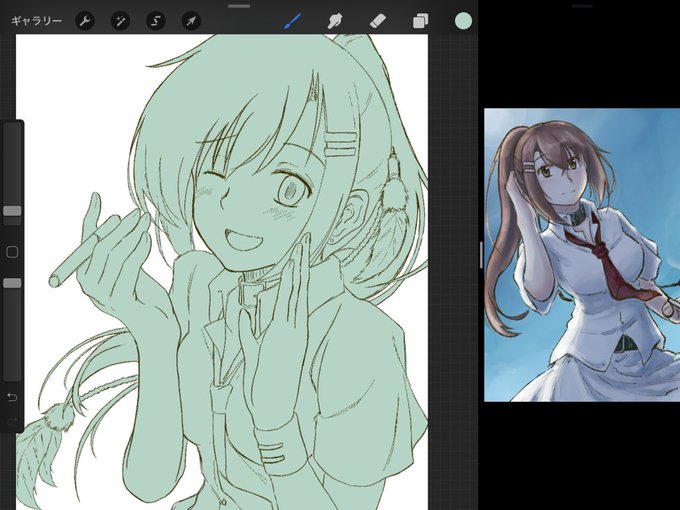Image resolution: width=680 pixels, height=510 pixels.
Task: Click the brush opacity slider handle
Action: [x=12, y=283]
